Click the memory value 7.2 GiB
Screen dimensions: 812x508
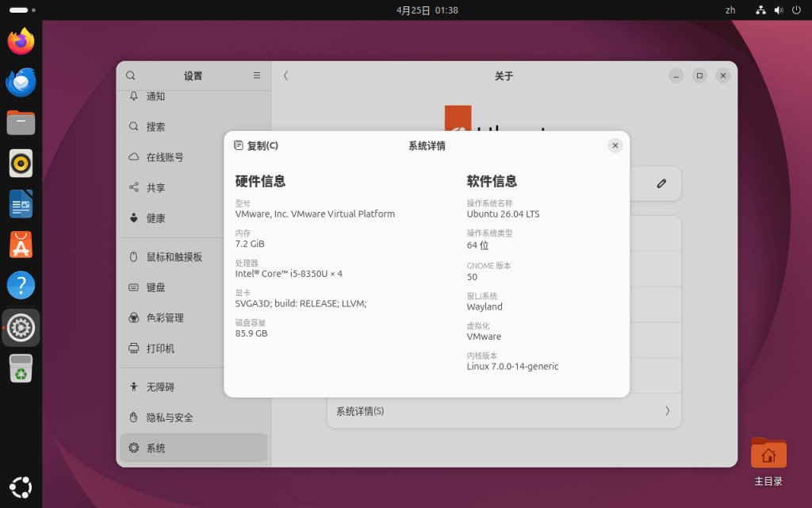tap(250, 244)
